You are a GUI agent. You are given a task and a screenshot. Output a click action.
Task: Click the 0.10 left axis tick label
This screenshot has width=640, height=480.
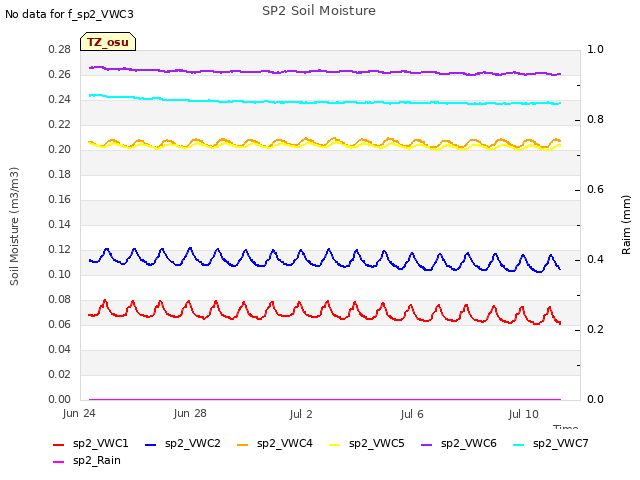[x=60, y=274]
